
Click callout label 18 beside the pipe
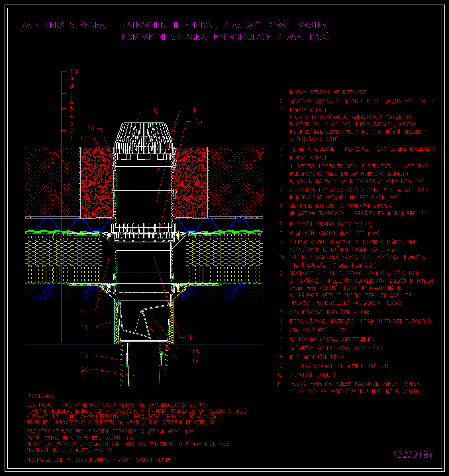85,327
